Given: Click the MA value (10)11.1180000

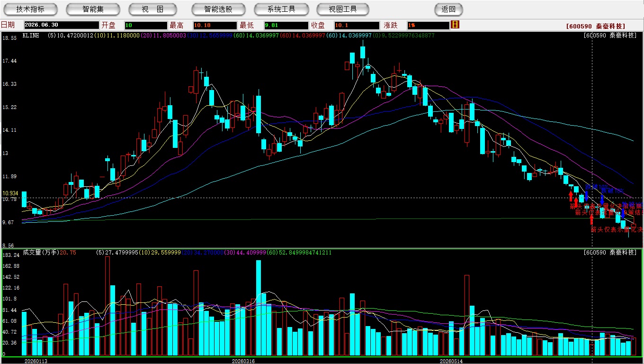Looking at the screenshot, I should point(117,35).
